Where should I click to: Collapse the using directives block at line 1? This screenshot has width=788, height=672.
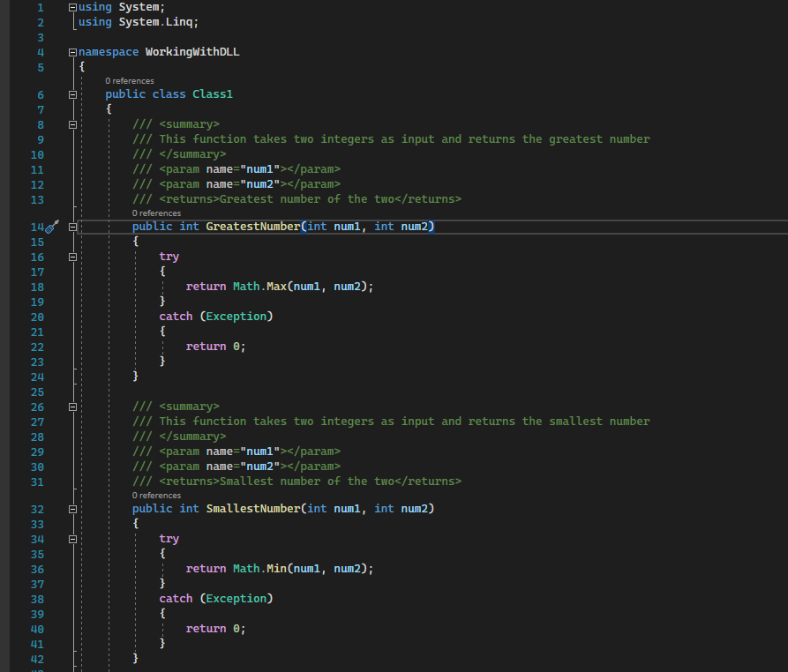click(72, 8)
